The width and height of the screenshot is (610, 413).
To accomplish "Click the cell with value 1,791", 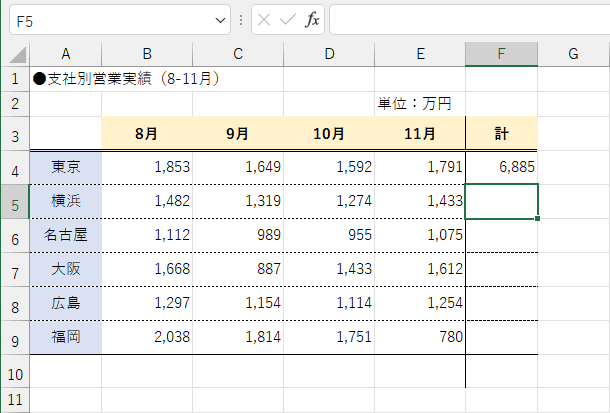I will click(420, 168).
